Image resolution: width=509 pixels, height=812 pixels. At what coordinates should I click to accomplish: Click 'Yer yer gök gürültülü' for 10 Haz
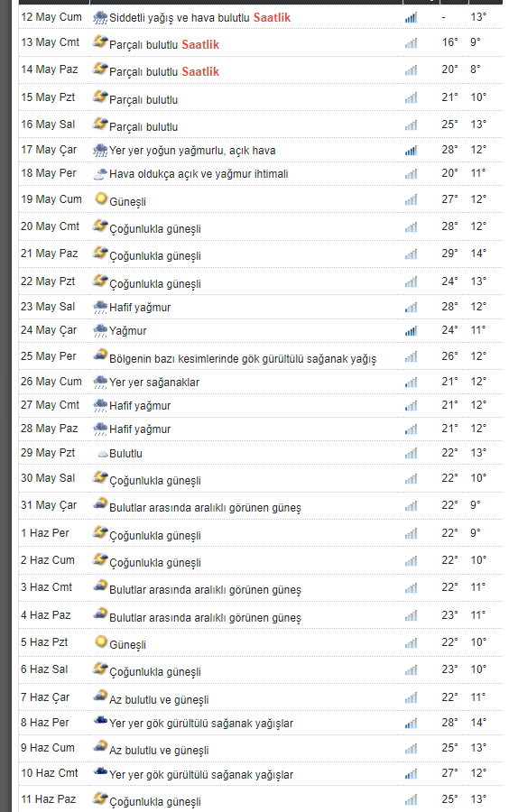click(201, 775)
